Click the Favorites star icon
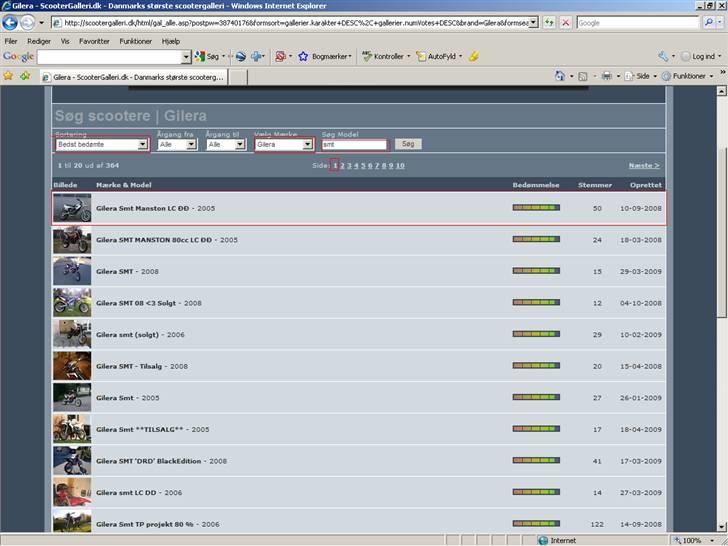The height and width of the screenshot is (546, 728). (8, 76)
